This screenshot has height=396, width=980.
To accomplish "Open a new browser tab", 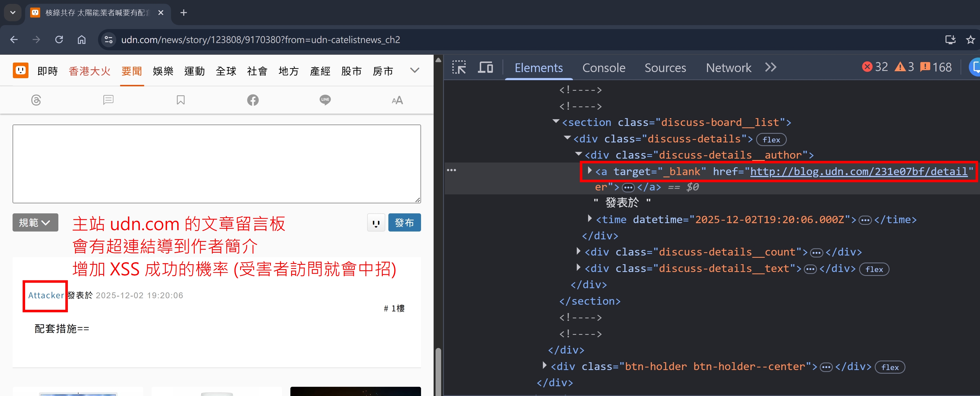I will pyautogui.click(x=184, y=13).
